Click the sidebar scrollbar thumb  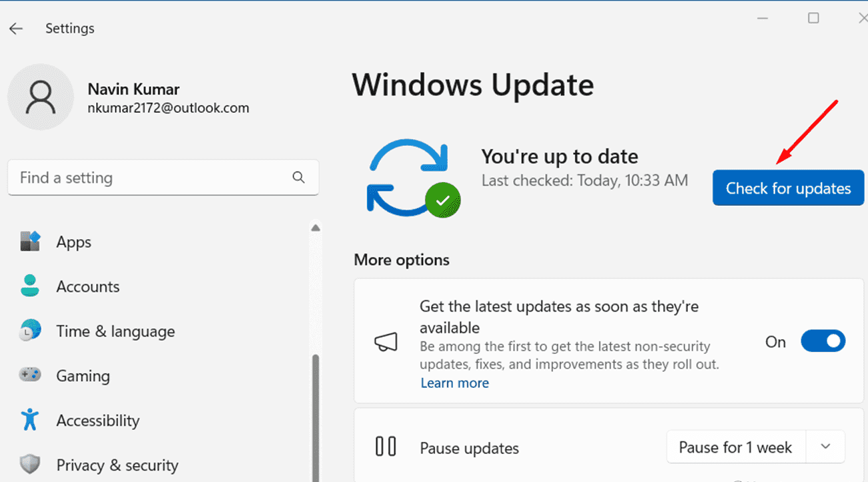point(316,417)
